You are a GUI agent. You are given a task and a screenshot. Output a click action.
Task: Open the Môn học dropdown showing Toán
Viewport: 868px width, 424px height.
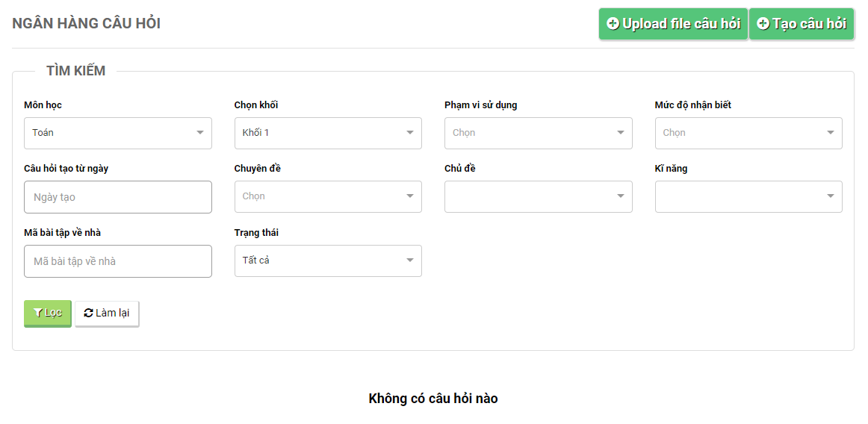[117, 133]
